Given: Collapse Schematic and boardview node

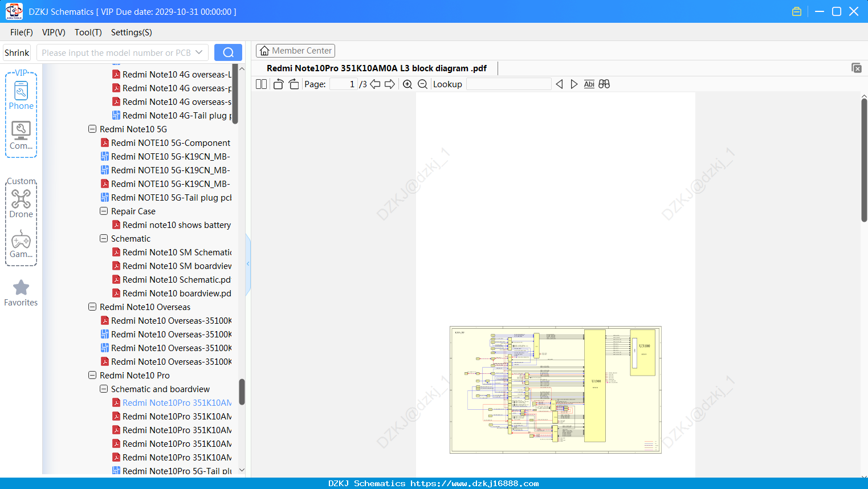Looking at the screenshot, I should [104, 389].
